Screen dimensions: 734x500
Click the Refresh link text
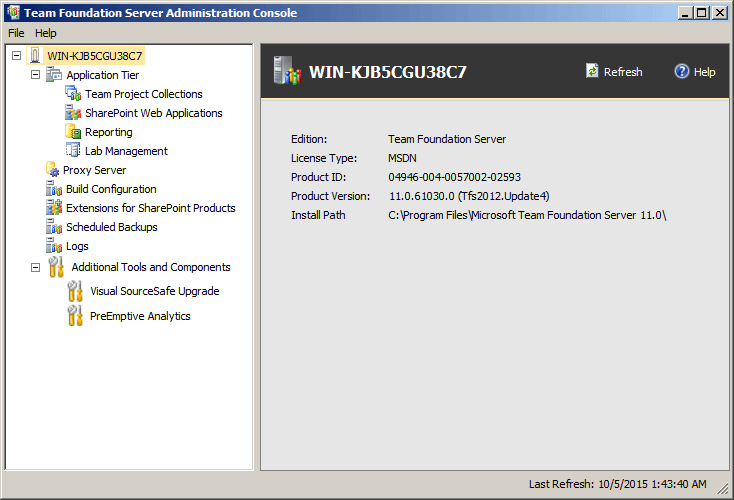tap(623, 72)
